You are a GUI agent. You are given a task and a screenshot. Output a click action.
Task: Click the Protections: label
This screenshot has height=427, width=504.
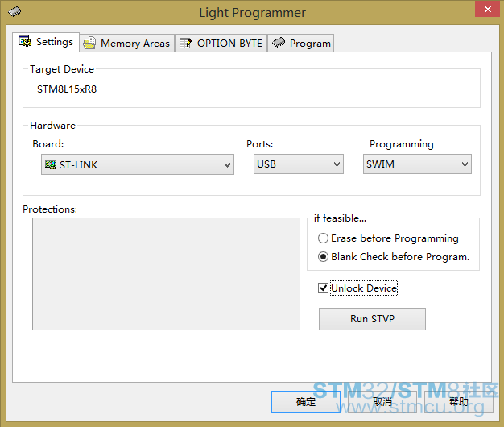click(x=50, y=209)
